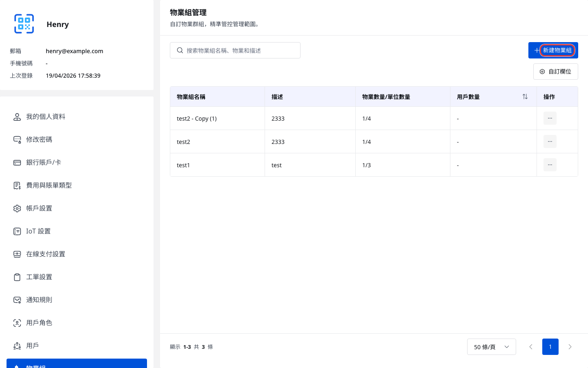Open 銀行賬戶/卡 menu item
The height and width of the screenshot is (368, 588).
click(x=77, y=163)
